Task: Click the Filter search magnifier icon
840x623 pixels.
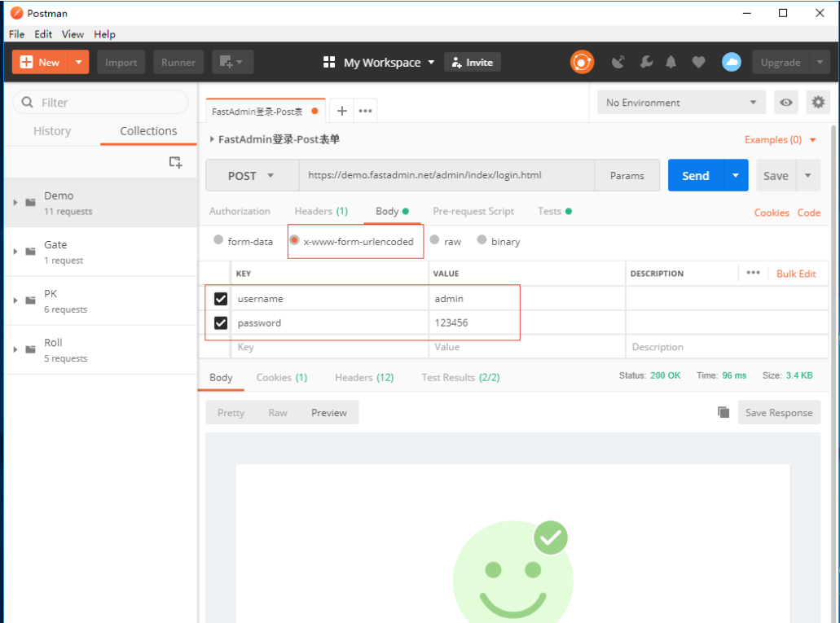Action: 28,102
